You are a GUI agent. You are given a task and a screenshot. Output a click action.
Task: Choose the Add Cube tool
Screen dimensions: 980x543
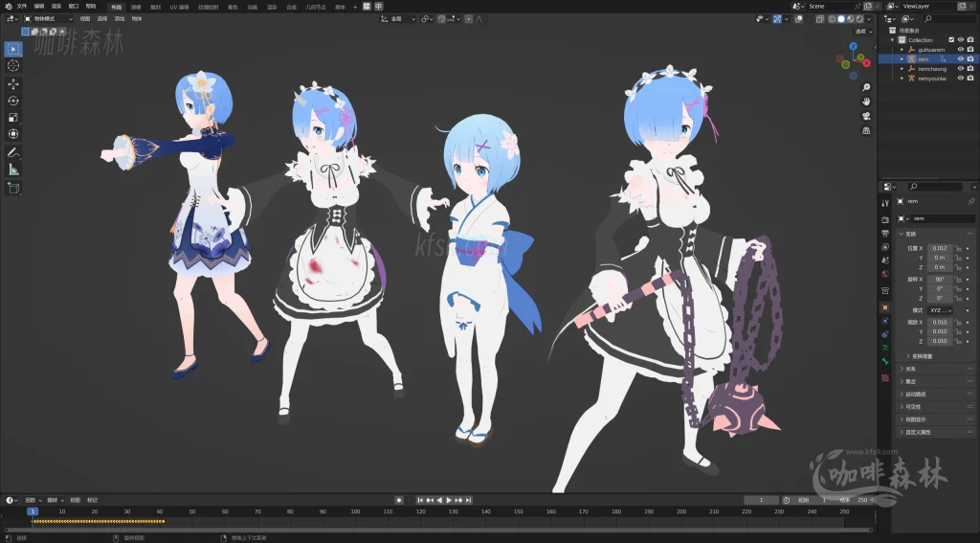pyautogui.click(x=13, y=187)
